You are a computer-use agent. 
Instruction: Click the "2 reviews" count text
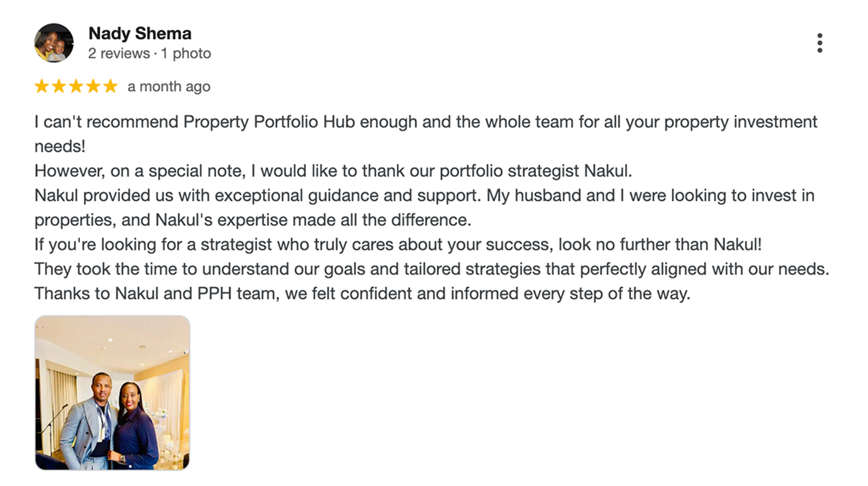(x=118, y=53)
